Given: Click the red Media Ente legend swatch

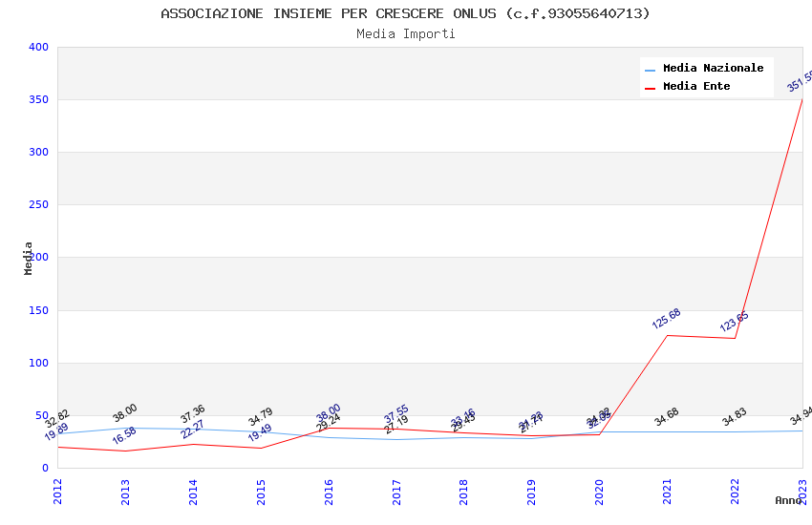Looking at the screenshot, I should coord(650,89).
